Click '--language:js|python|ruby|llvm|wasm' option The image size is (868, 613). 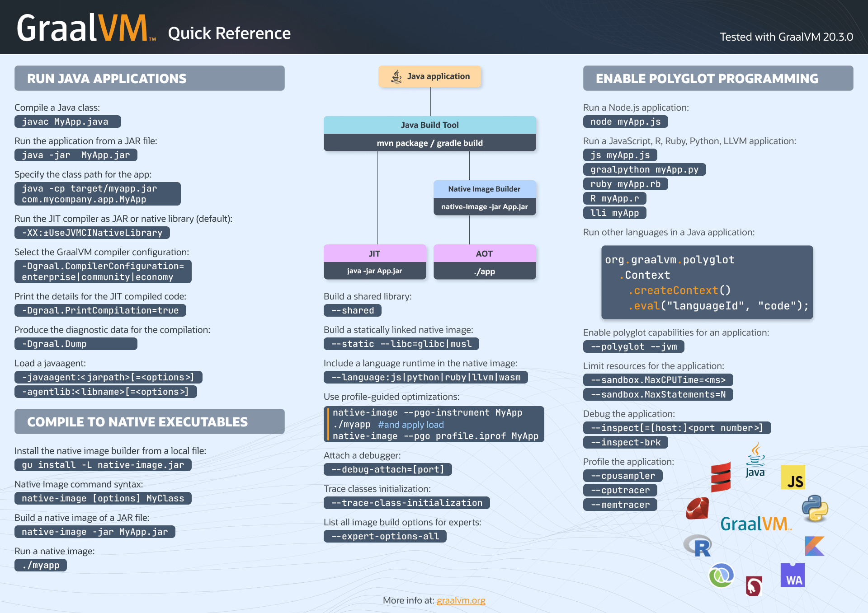[425, 377]
